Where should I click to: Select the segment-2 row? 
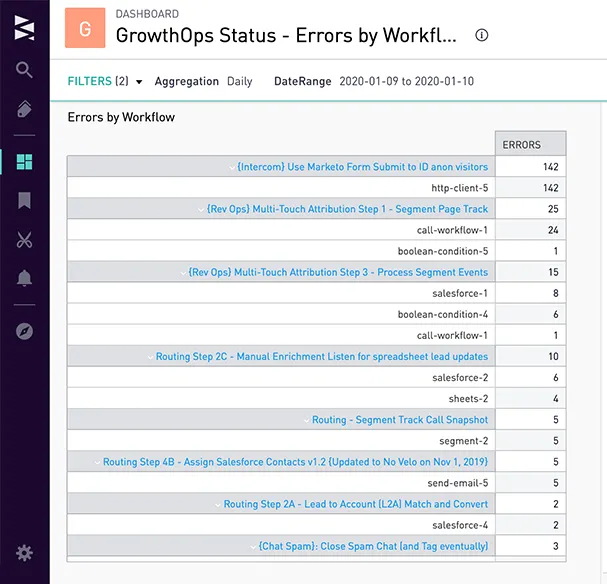click(x=316, y=440)
